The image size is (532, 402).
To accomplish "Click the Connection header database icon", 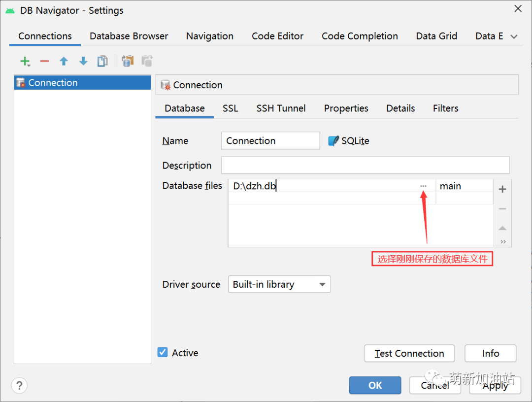I will [x=166, y=85].
